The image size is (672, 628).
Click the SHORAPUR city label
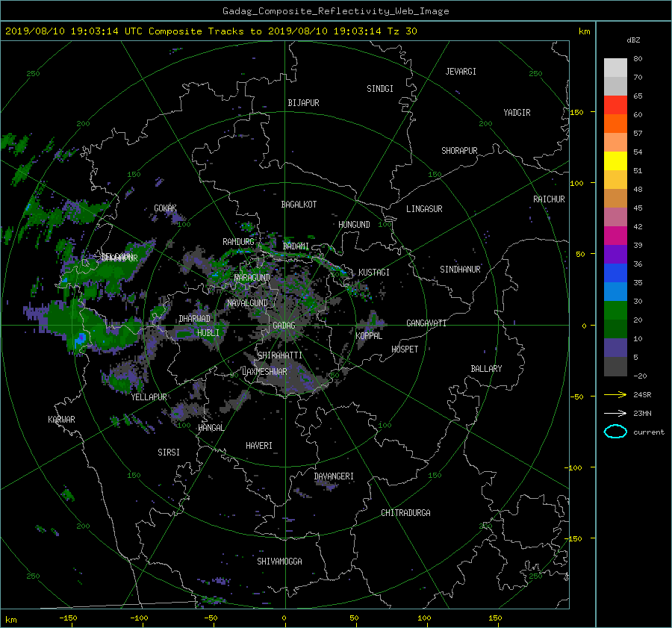pyautogui.click(x=459, y=151)
